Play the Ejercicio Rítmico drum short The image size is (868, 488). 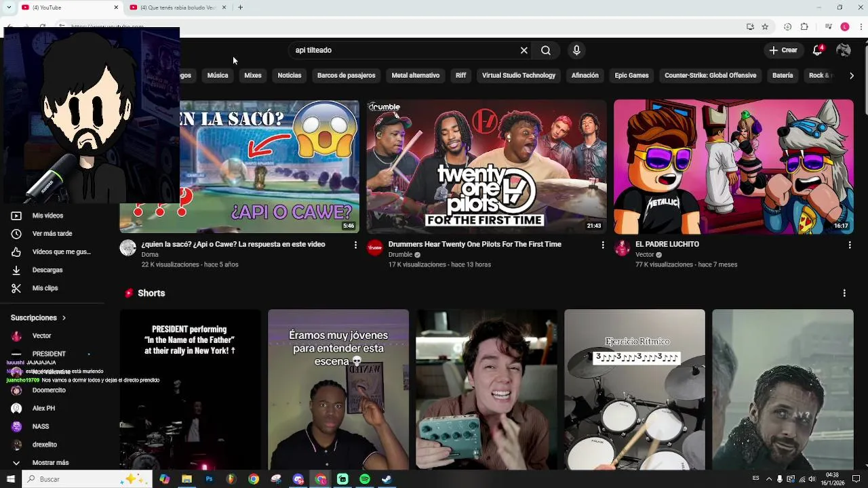coord(635,390)
